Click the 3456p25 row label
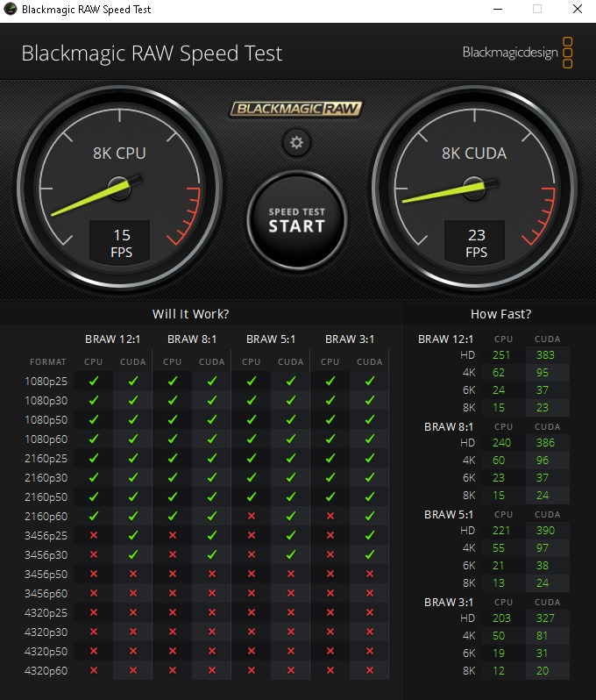This screenshot has width=596, height=700. [46, 535]
